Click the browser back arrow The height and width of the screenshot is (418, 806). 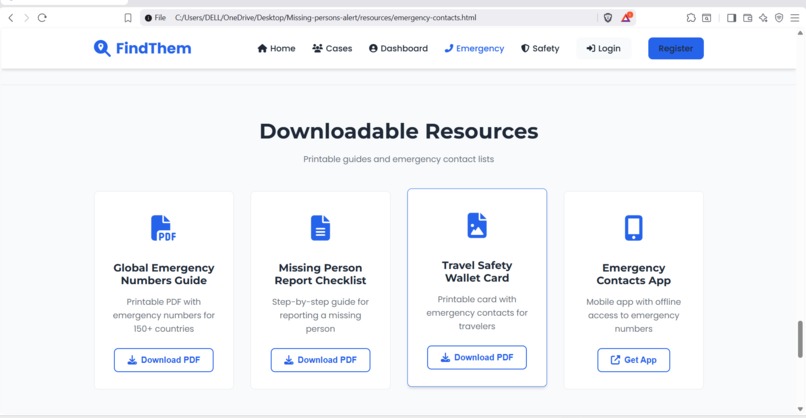[11, 17]
